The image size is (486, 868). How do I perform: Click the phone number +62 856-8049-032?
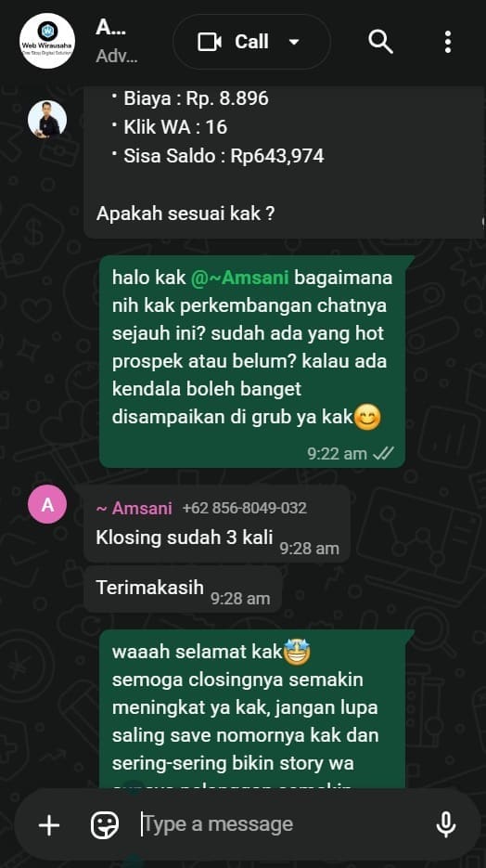(244, 508)
